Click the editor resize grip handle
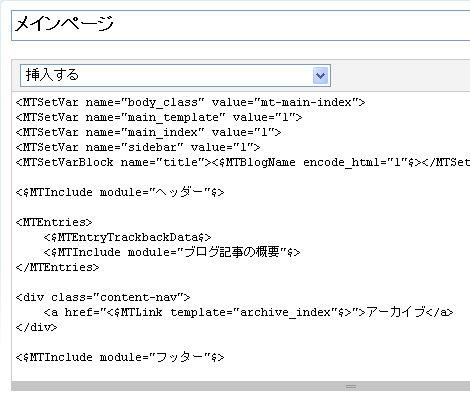Viewport: 470px width, 402px height. [351, 386]
